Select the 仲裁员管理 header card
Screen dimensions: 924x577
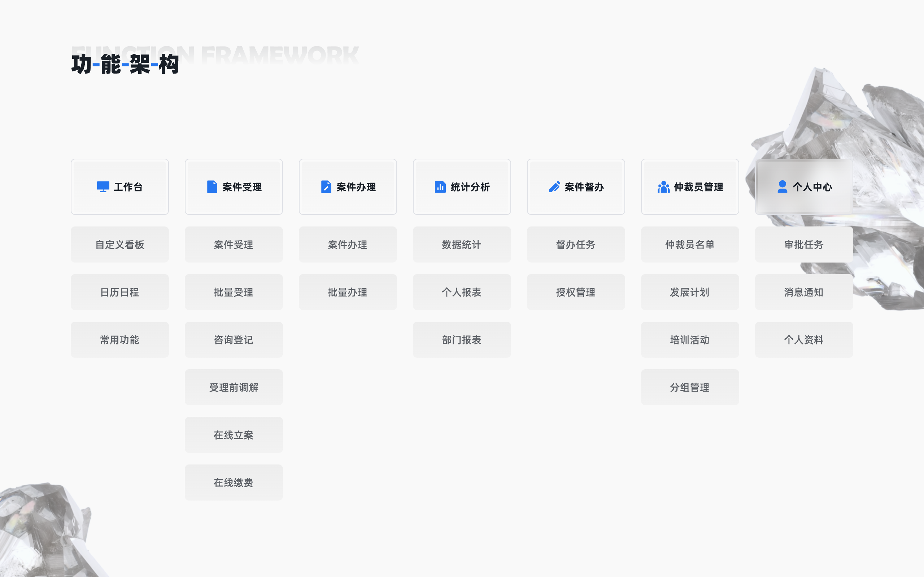coord(689,187)
